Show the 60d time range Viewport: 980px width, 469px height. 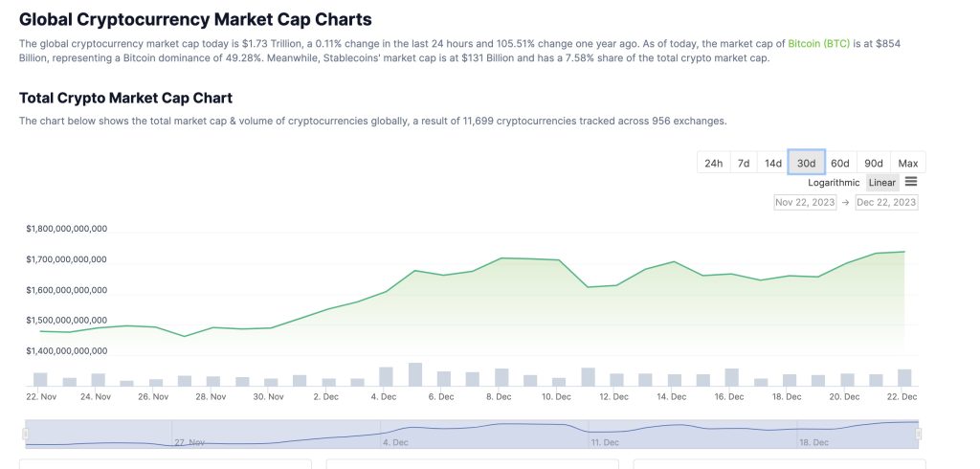click(839, 163)
